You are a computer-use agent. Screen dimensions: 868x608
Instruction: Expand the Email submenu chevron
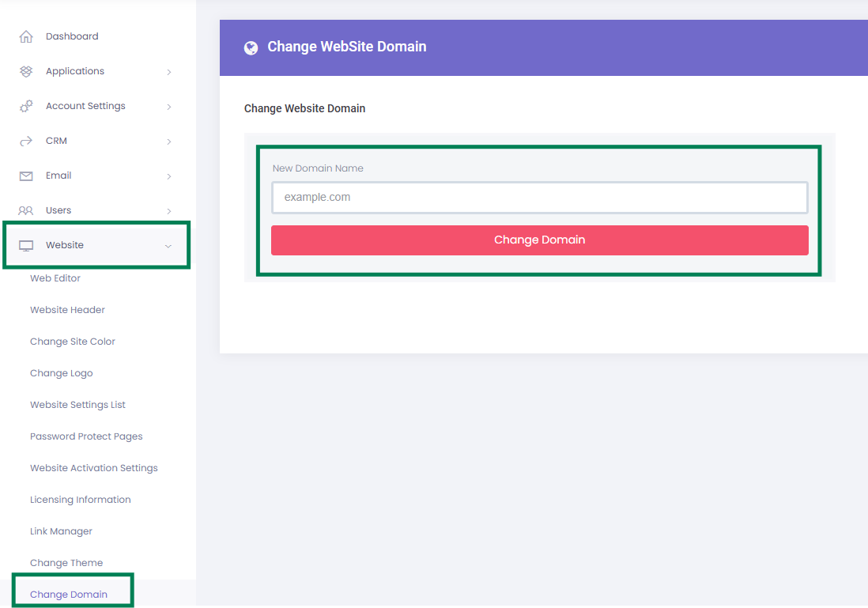(169, 176)
